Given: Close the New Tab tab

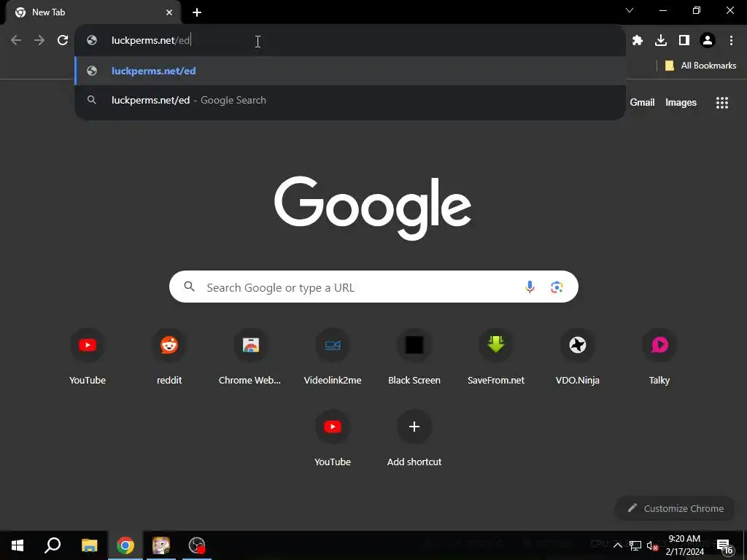Looking at the screenshot, I should [x=169, y=12].
